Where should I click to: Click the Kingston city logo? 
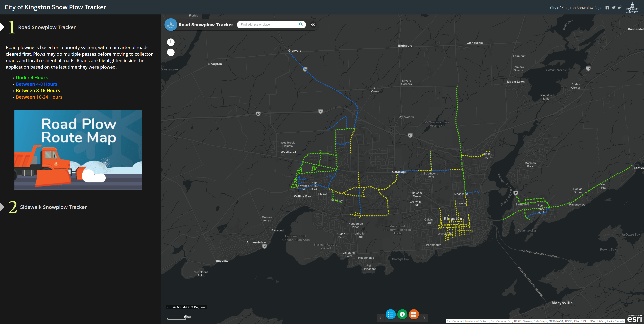click(632, 7)
